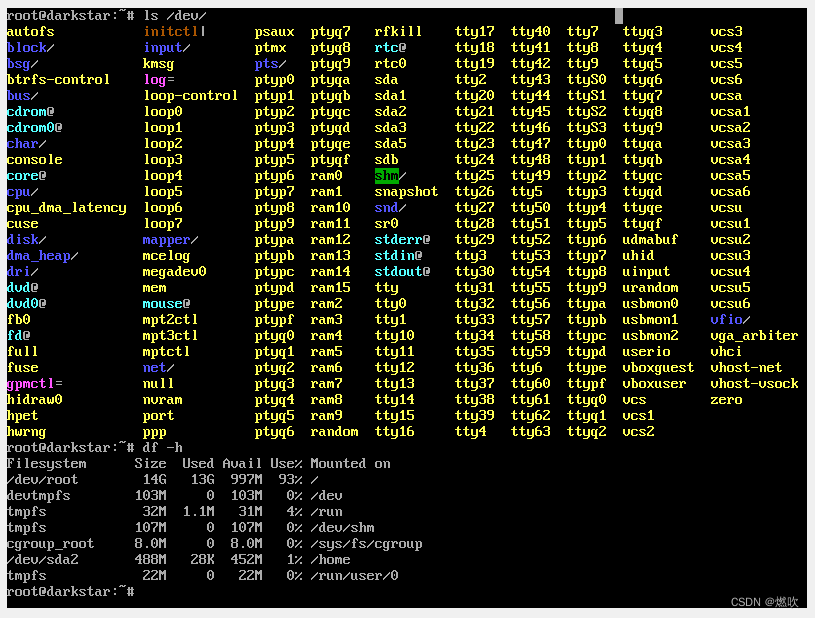Expand the net directory entry
Image resolution: width=815 pixels, height=618 pixels.
tap(156, 367)
